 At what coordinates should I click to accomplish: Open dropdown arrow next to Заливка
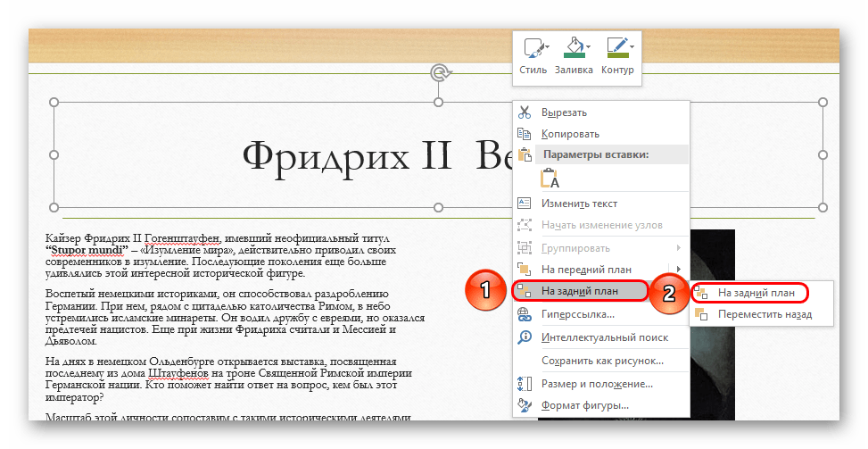click(x=588, y=46)
